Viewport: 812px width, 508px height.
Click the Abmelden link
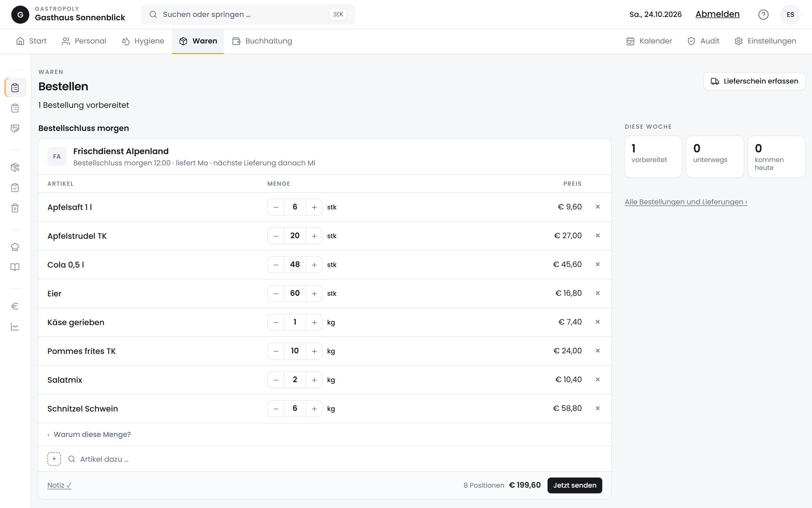point(717,14)
